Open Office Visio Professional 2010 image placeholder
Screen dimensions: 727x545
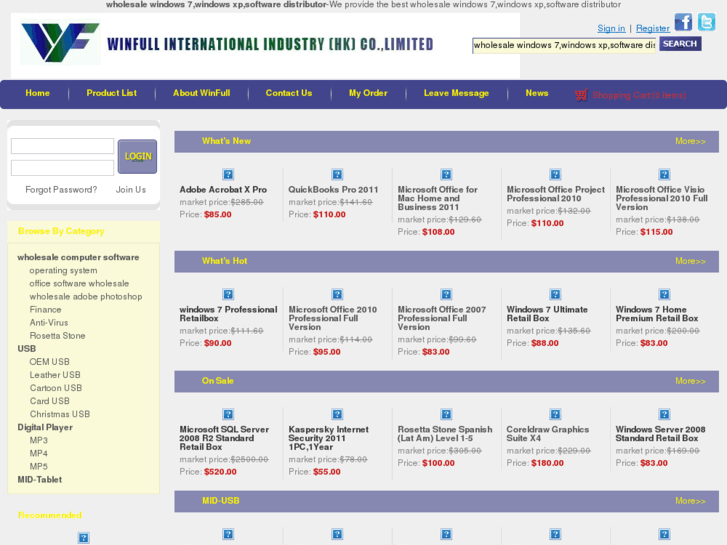(x=664, y=174)
